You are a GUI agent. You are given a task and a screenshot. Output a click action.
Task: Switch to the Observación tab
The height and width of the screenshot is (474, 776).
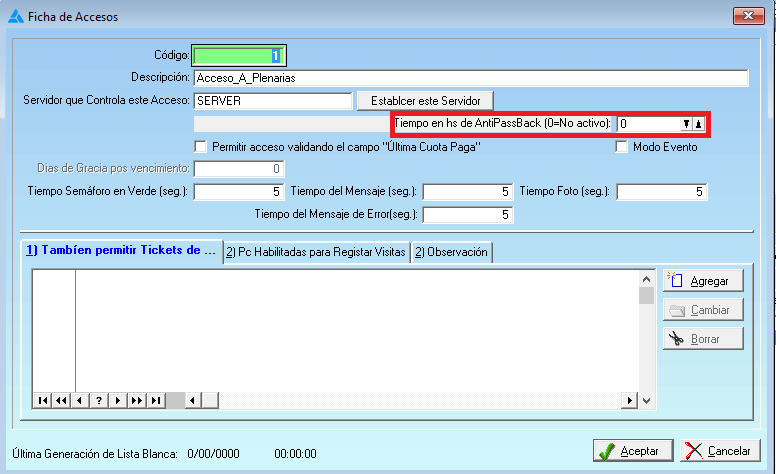coord(451,252)
